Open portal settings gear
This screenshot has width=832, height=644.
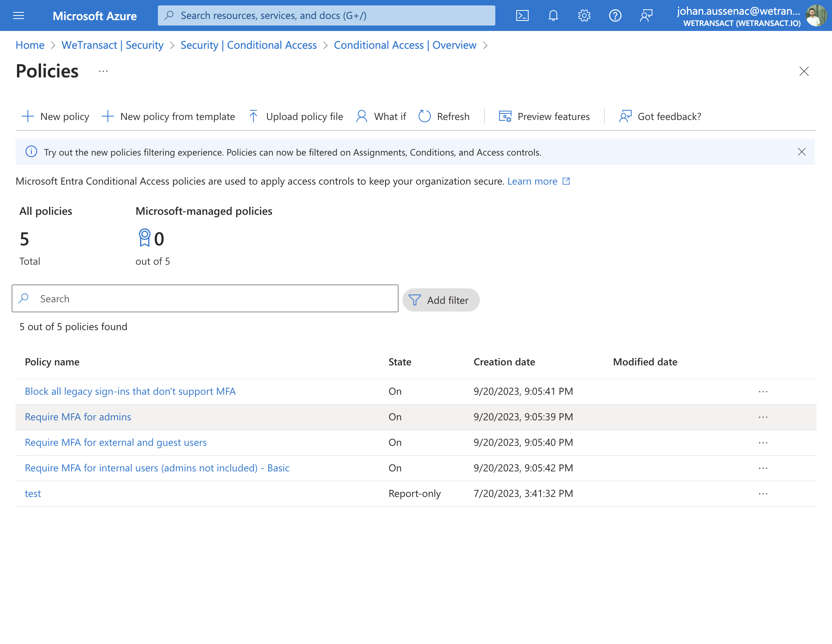[584, 15]
